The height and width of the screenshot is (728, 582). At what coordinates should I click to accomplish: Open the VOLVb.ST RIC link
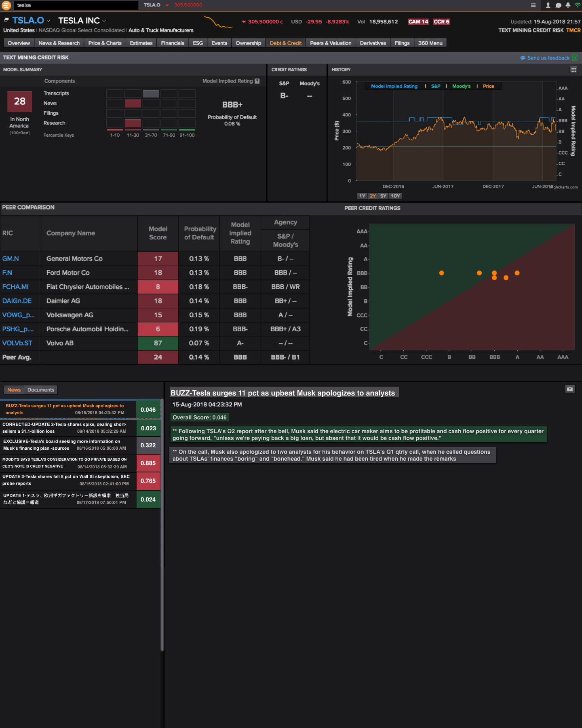click(x=17, y=343)
